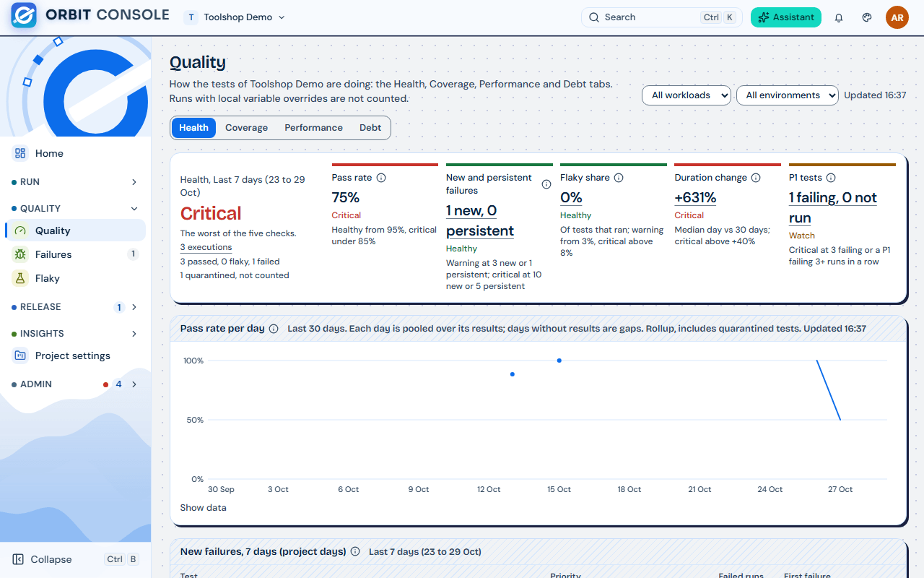Image resolution: width=924 pixels, height=578 pixels.
Task: Open the Assistant panel
Action: click(786, 17)
